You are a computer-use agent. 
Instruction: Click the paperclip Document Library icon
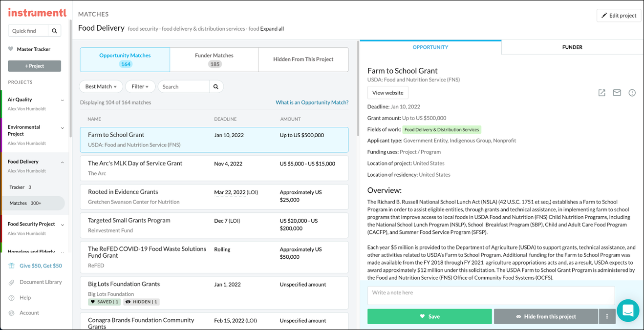(11, 282)
